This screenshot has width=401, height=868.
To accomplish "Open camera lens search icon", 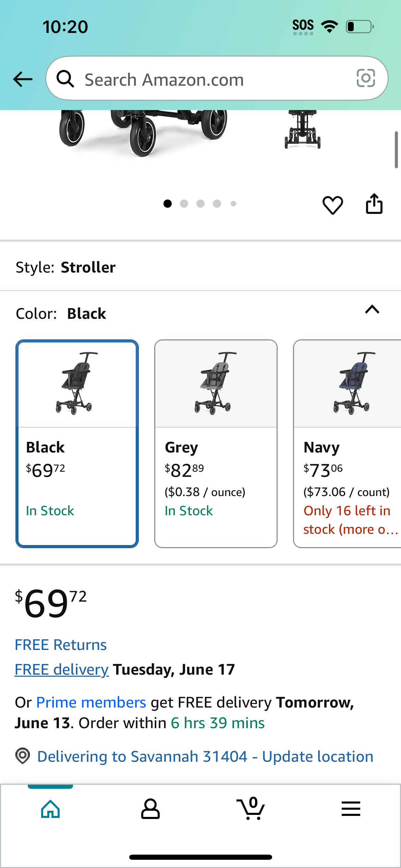I will click(x=366, y=78).
